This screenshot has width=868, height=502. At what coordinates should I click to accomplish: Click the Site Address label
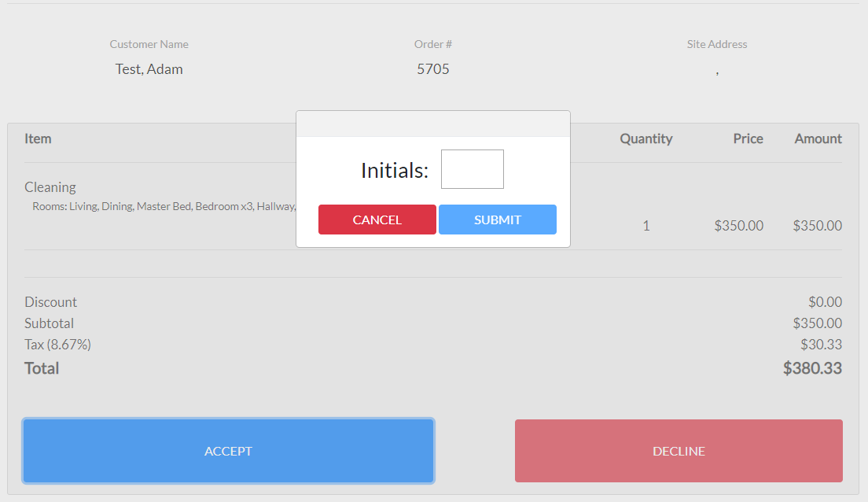click(x=717, y=44)
